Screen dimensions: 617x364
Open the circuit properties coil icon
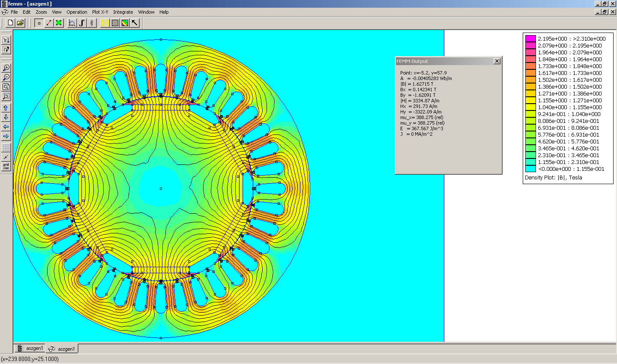(92, 23)
